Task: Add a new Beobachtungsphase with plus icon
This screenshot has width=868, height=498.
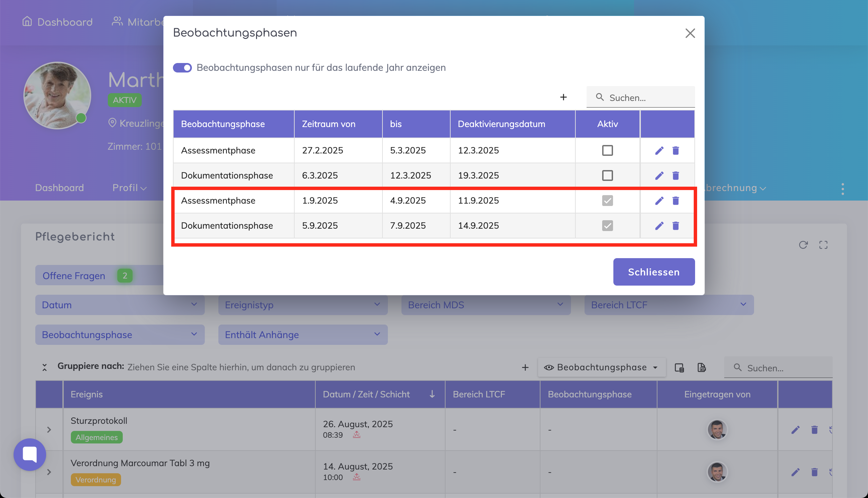Action: click(563, 97)
